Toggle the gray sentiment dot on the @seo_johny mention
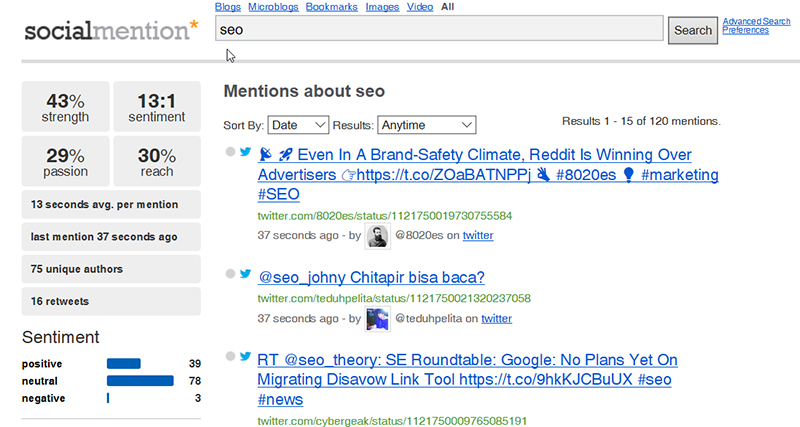The width and height of the screenshot is (800, 427). coord(230,273)
